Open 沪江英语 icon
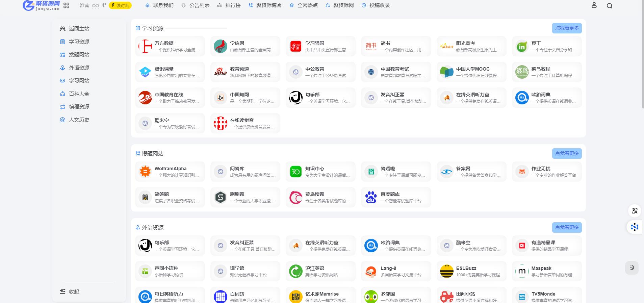Screen dimensions: 644x303 (x=296, y=271)
